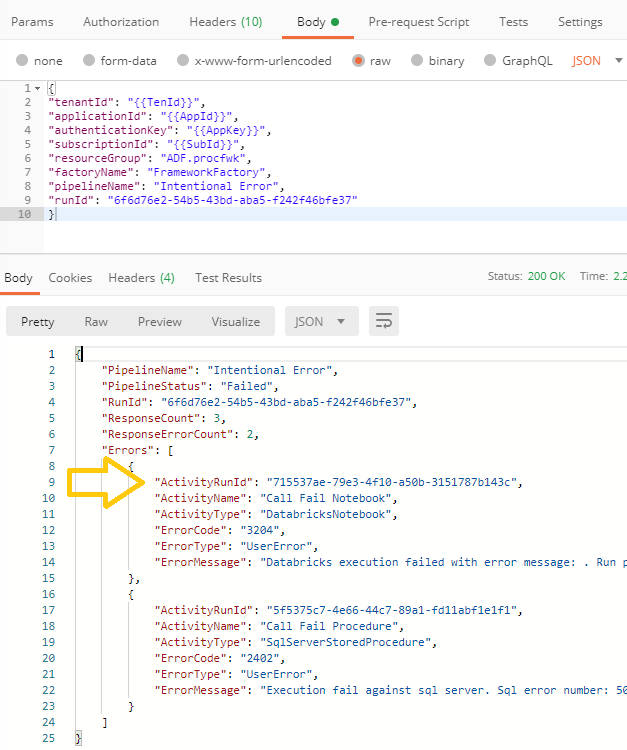Collapse the JSON object at line 1
Screen dimensions: 627x750
click(40, 89)
